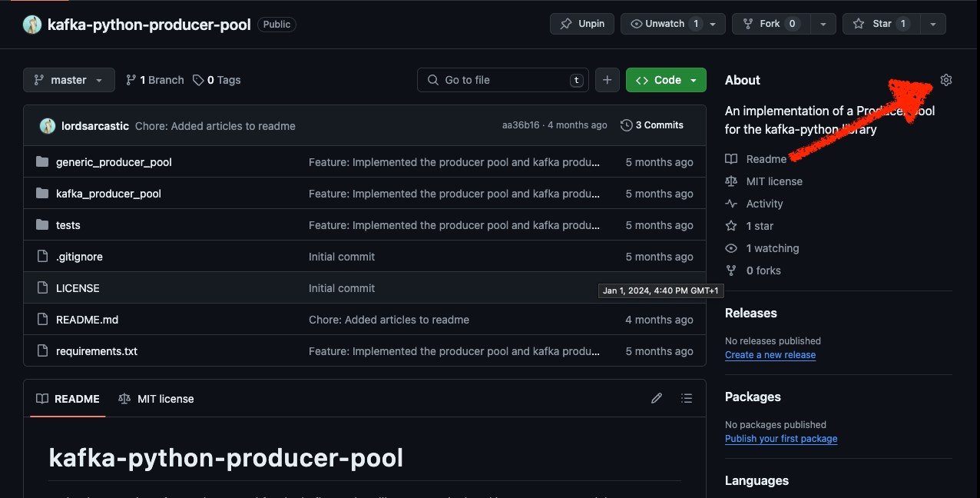Open the Activity link in About
Image resolution: width=980 pixels, height=498 pixels.
click(765, 204)
